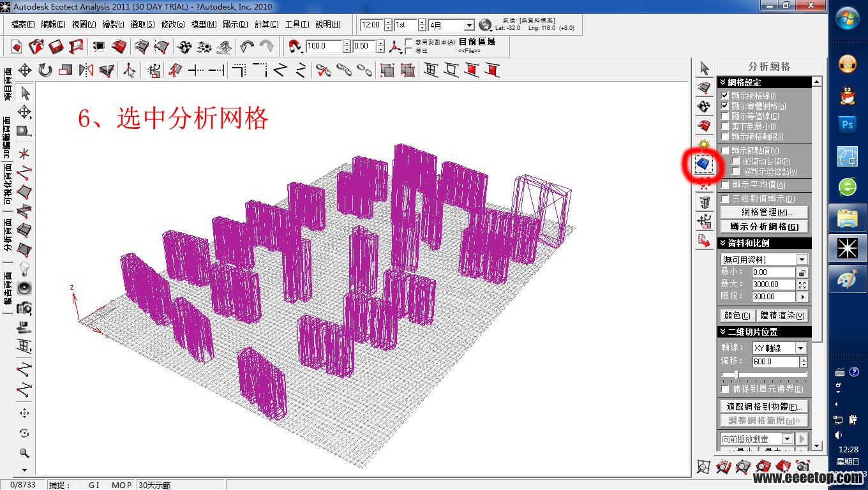
Task: Enable 捕捉到單元邊界 checkbox
Action: pyautogui.click(x=724, y=389)
